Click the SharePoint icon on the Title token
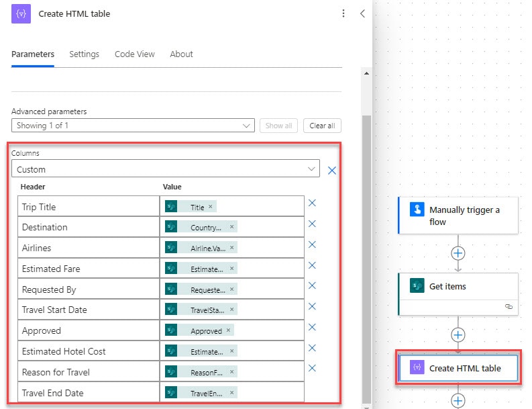The image size is (532, 409). pyautogui.click(x=171, y=207)
